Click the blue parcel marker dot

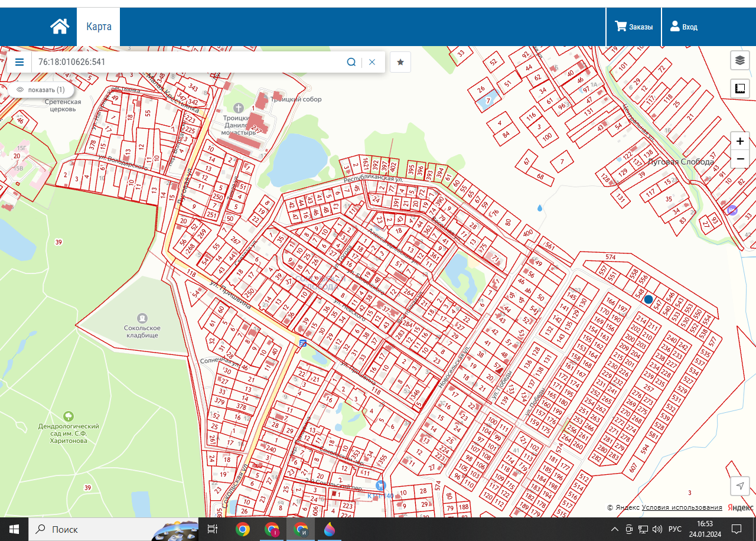pos(649,300)
